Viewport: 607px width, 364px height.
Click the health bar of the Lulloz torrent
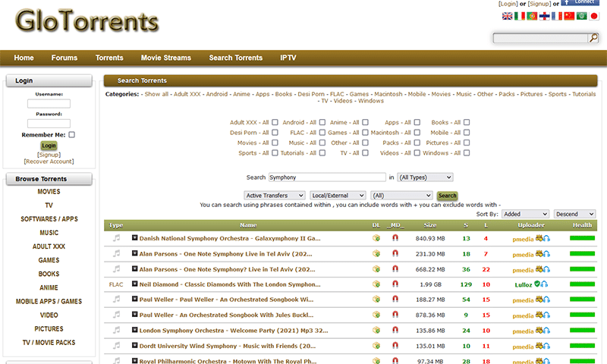(x=582, y=284)
